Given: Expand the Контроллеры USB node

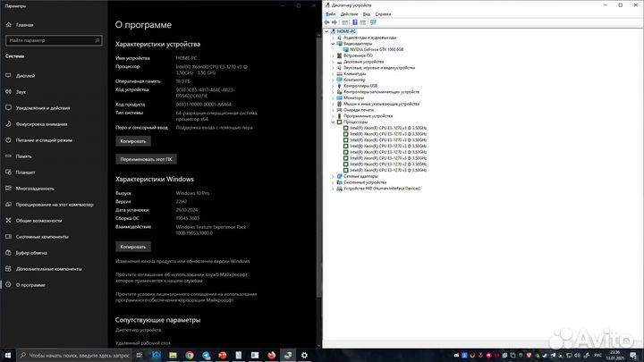Looking at the screenshot, I should coord(333,86).
